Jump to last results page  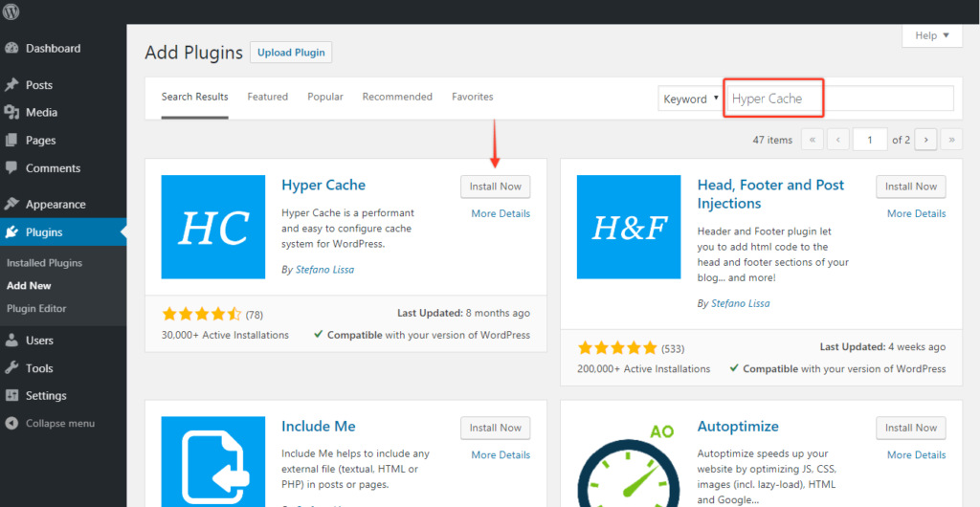pos(951,140)
